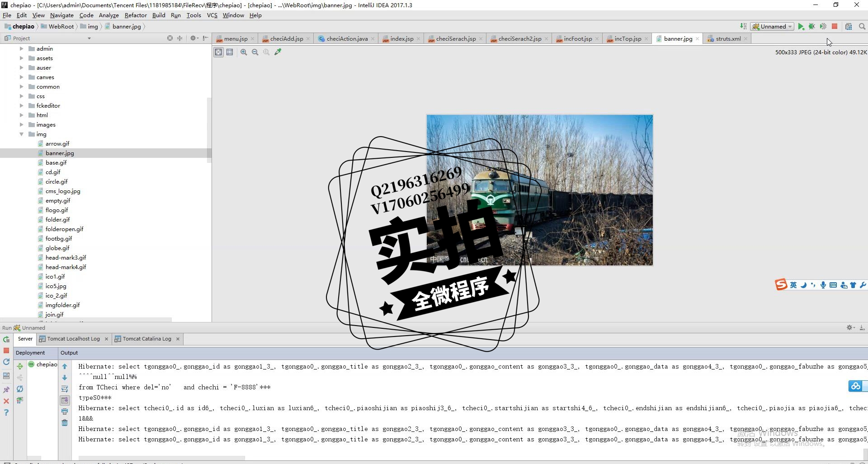Switch to menu.jsp editor tab
Image resolution: width=868 pixels, height=464 pixels.
coord(236,39)
